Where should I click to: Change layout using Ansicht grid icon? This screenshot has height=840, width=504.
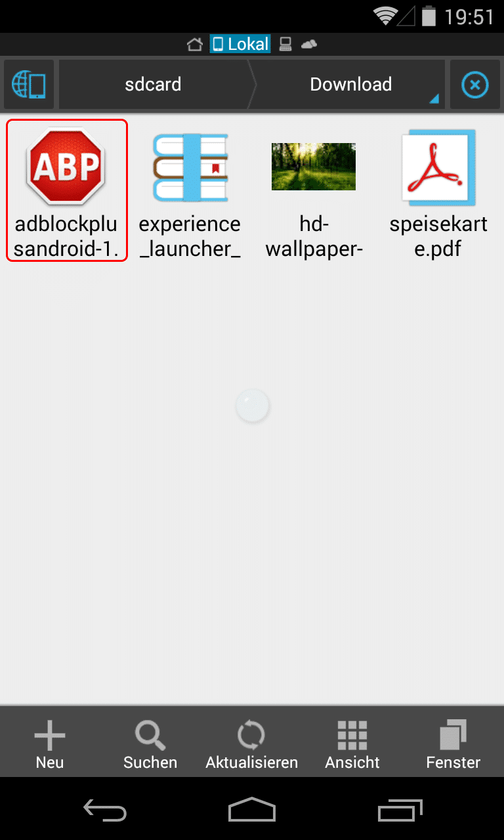352,744
